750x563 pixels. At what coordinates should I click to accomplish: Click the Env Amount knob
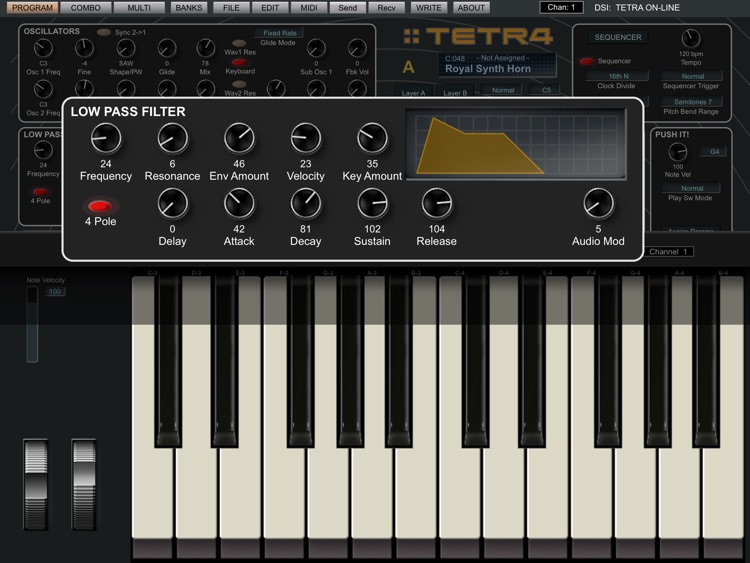click(239, 138)
